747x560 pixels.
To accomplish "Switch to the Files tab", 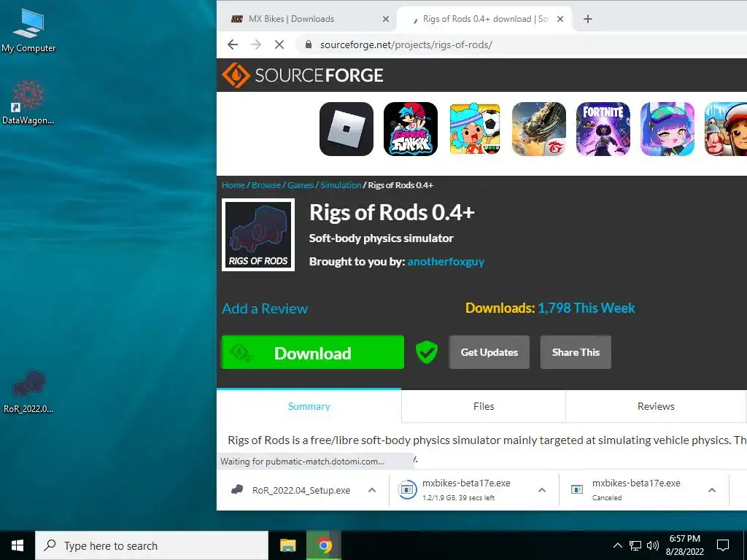I will pos(484,406).
